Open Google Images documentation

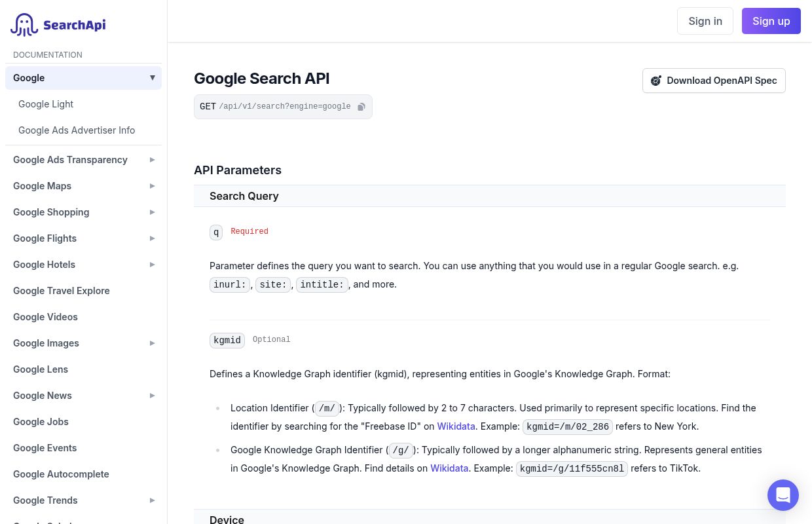46,343
